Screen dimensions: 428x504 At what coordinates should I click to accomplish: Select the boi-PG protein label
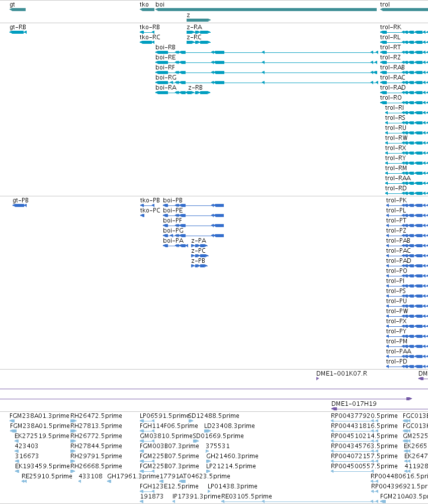[173, 231]
